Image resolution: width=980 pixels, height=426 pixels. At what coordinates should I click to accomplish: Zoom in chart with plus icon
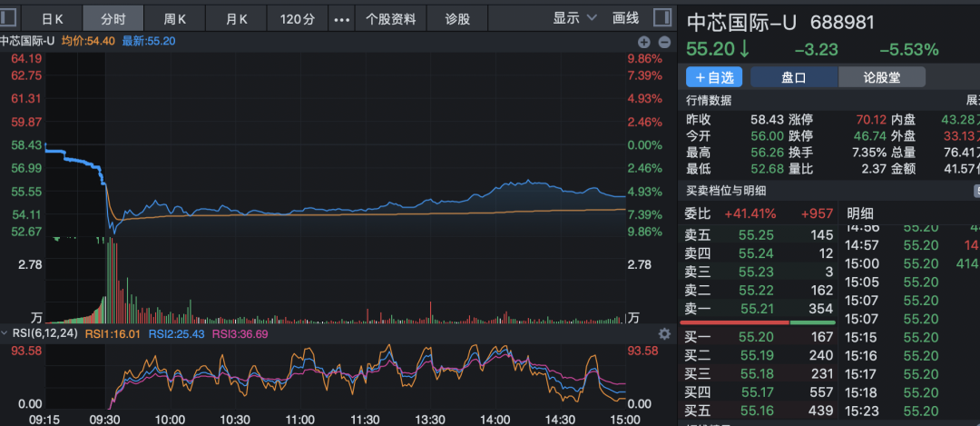click(644, 42)
